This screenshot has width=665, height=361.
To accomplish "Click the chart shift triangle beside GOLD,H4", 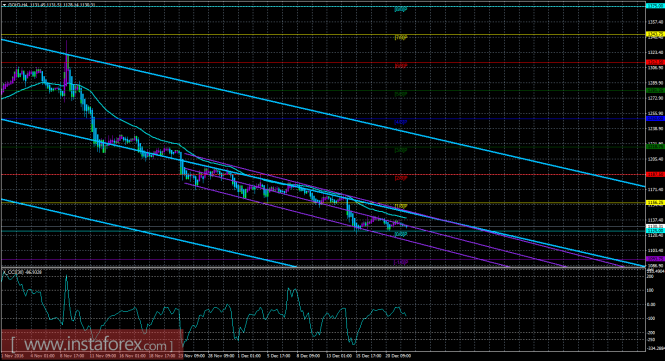I will point(4,5).
